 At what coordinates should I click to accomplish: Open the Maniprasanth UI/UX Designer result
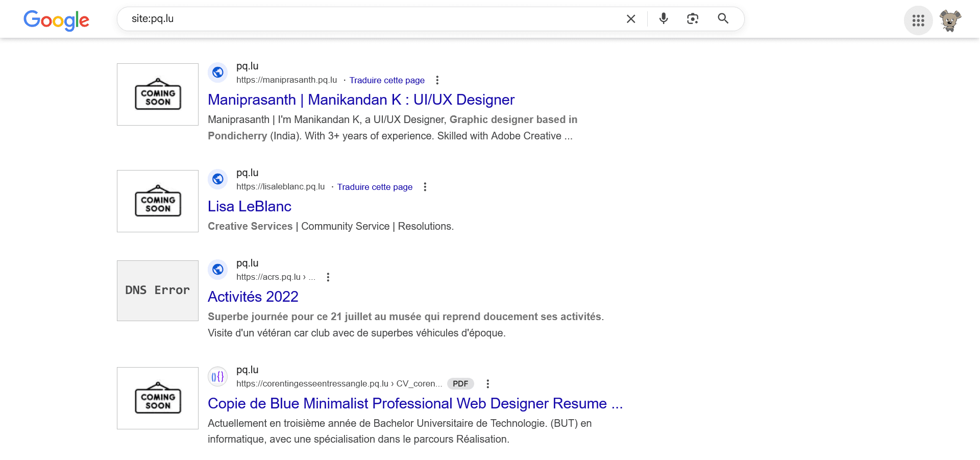coord(361,100)
